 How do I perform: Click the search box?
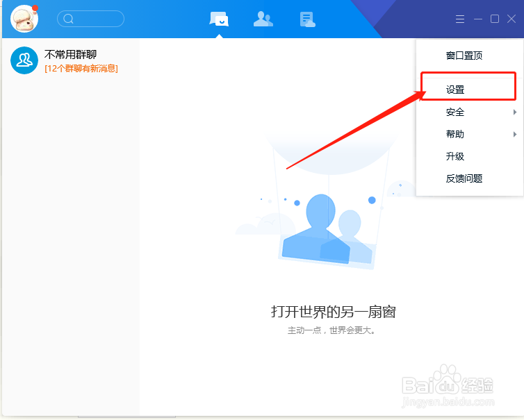point(90,19)
